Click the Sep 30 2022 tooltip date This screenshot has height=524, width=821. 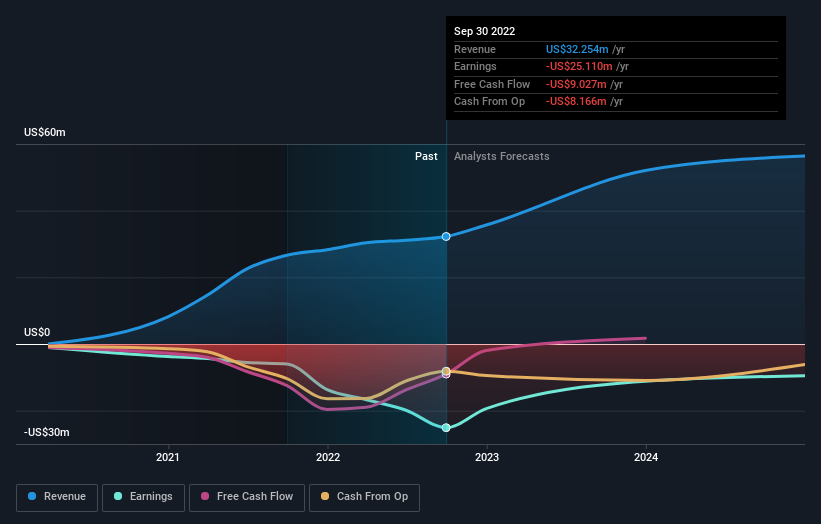coord(484,31)
